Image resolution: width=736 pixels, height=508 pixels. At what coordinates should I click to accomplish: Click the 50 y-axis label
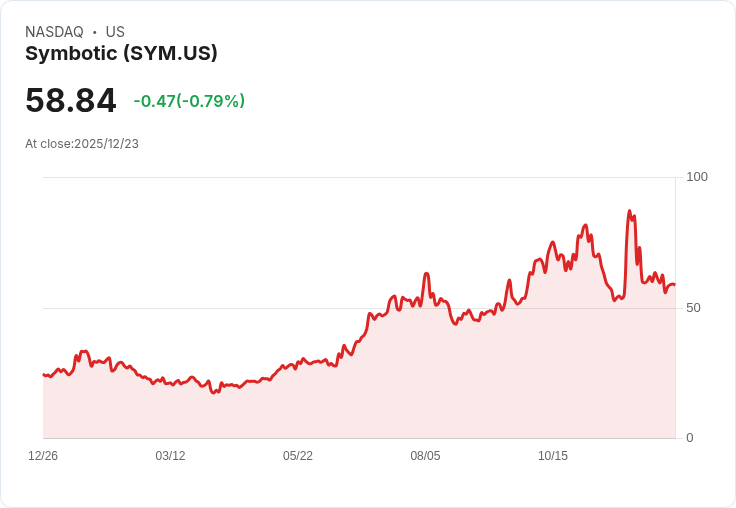coord(693,308)
